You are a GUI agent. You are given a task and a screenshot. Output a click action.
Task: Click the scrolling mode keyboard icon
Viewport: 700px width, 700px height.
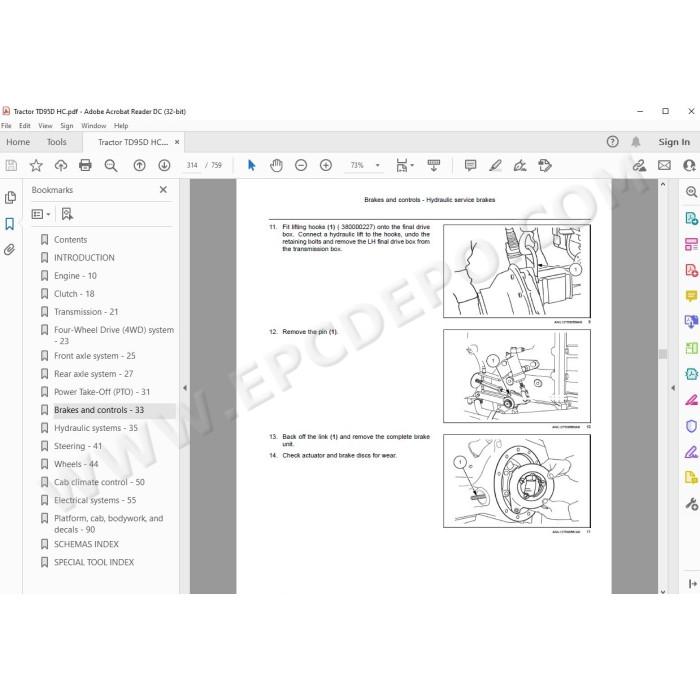point(433,166)
